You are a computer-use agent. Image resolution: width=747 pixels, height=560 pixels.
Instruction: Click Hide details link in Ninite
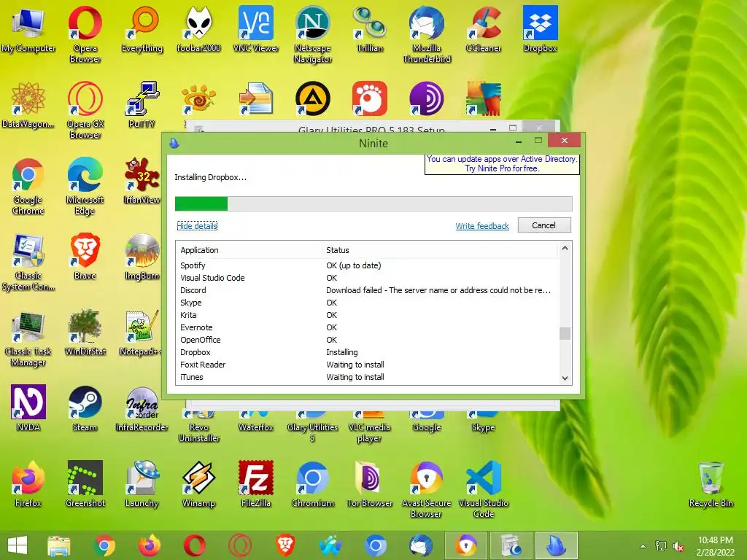click(x=197, y=226)
